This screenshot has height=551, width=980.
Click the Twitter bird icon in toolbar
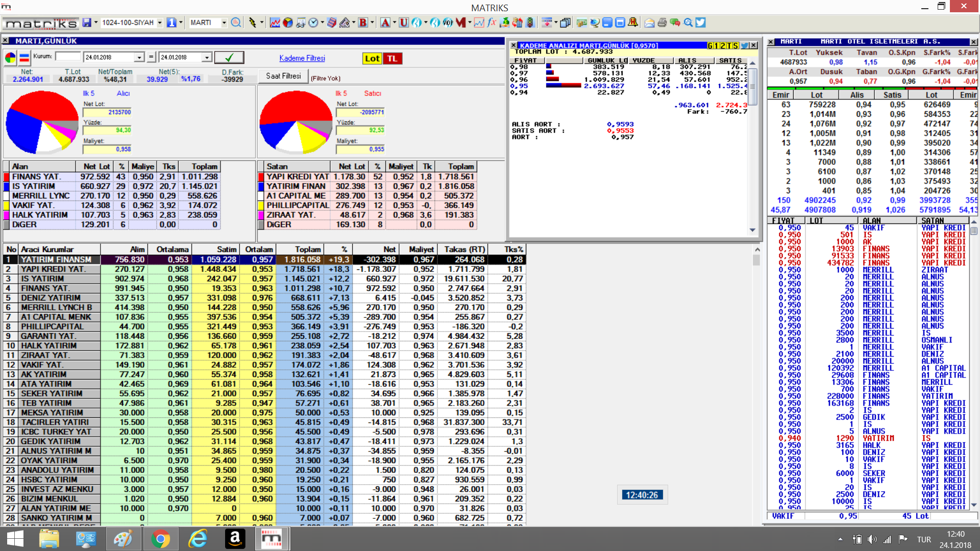(x=700, y=22)
